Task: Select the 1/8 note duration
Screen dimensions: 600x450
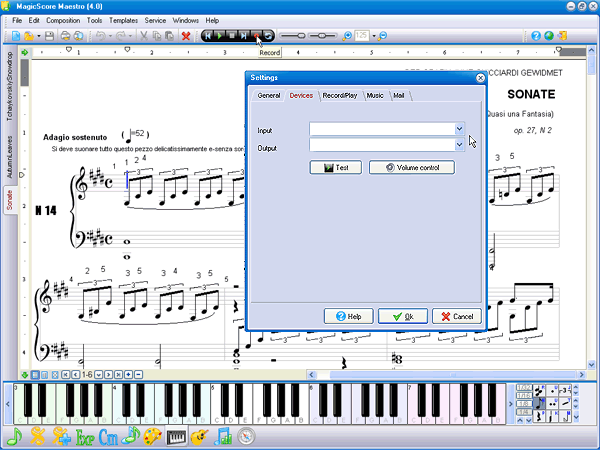Action: [x=523, y=404]
